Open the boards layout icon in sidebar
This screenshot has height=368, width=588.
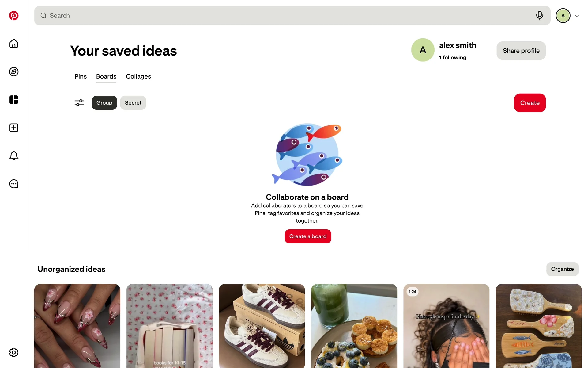14,100
